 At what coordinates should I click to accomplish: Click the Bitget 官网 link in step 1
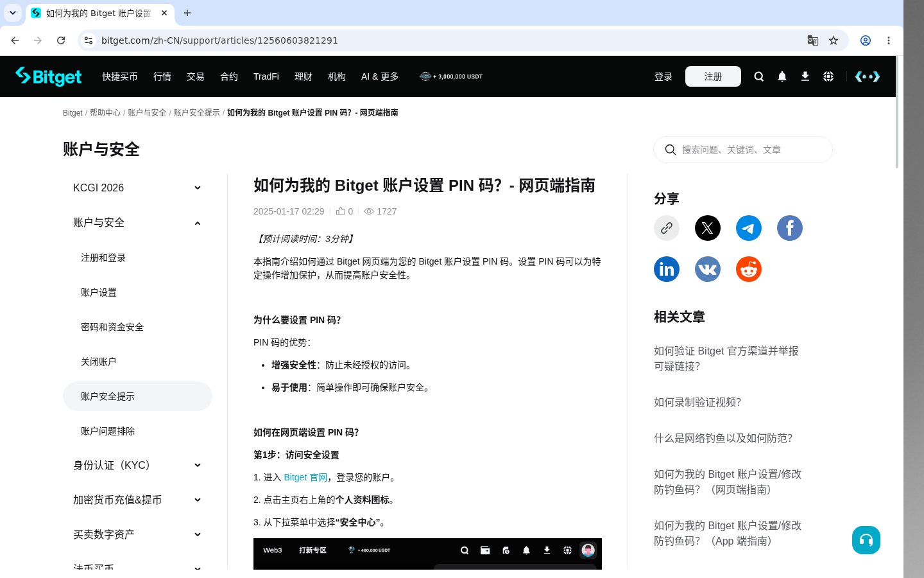305,477
